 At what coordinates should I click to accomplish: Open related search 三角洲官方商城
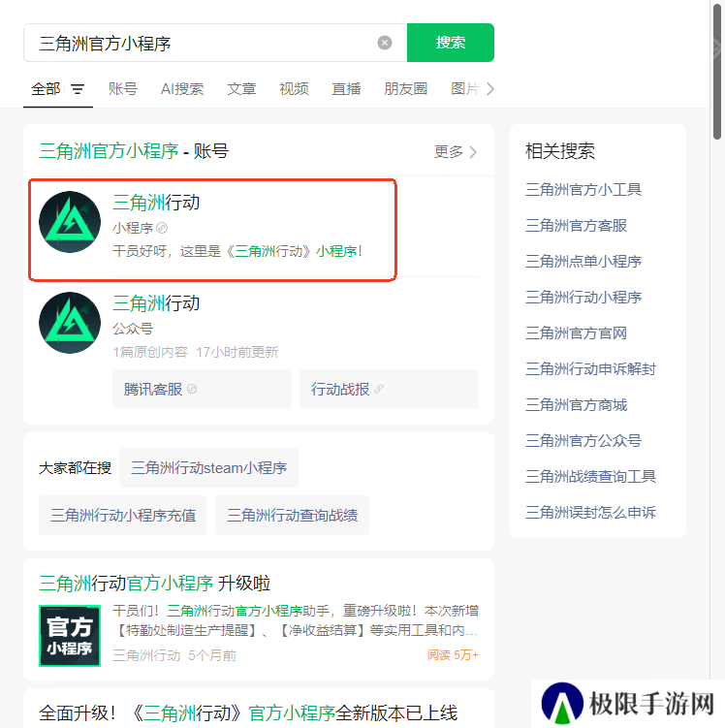point(576,404)
